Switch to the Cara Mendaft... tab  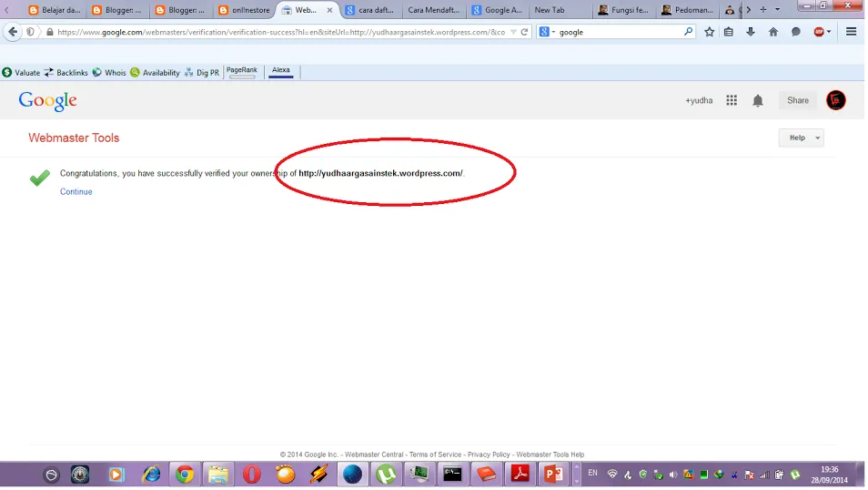[433, 10]
